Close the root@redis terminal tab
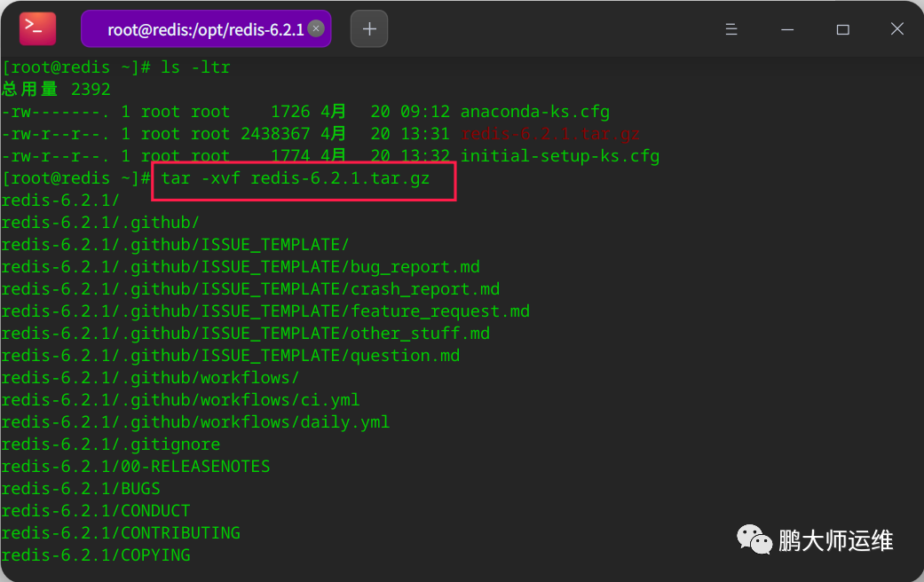This screenshot has width=924, height=582. click(x=317, y=28)
